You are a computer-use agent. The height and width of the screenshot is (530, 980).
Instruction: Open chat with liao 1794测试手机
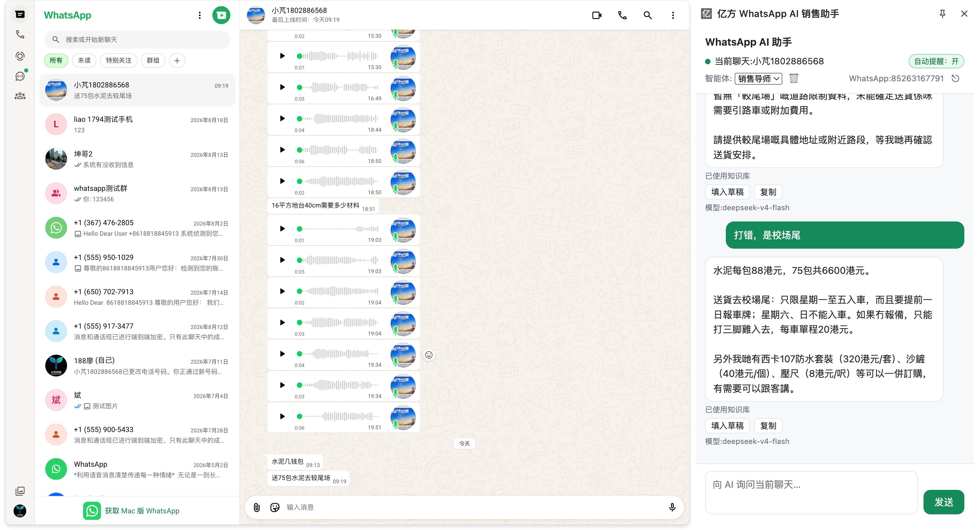pos(137,124)
